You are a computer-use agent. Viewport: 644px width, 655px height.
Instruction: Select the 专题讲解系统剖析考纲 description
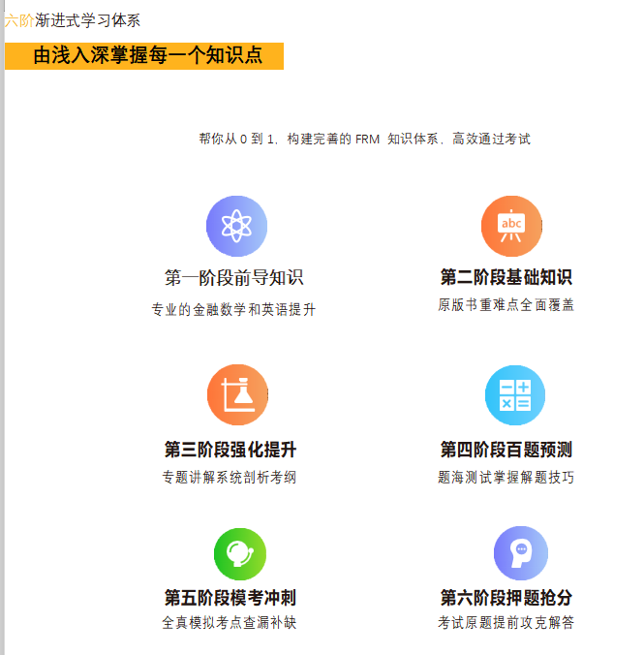[230, 478]
